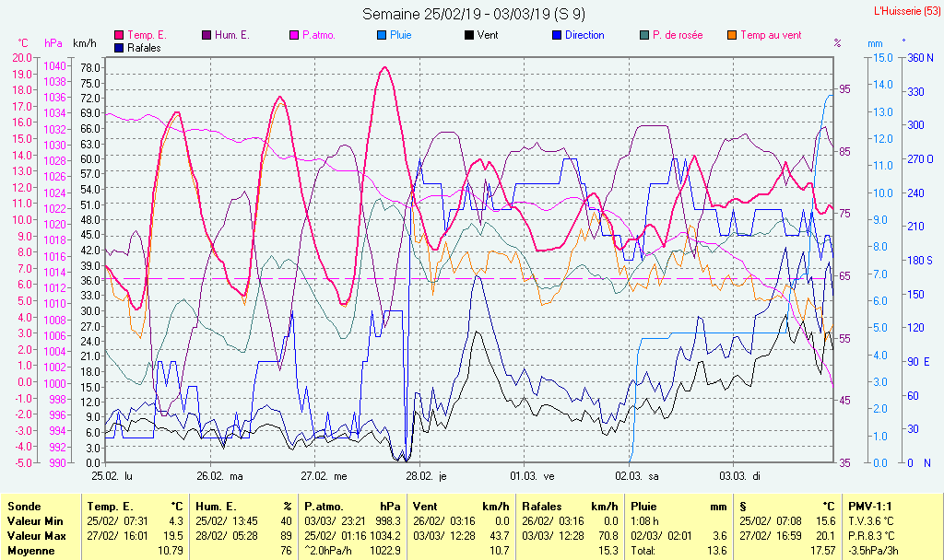
Task: Click the light blue Pluie legend swatch
Action: [x=382, y=35]
